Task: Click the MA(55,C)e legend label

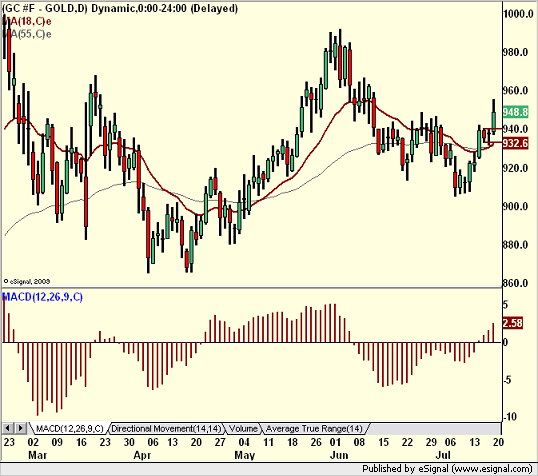Action: (27, 34)
